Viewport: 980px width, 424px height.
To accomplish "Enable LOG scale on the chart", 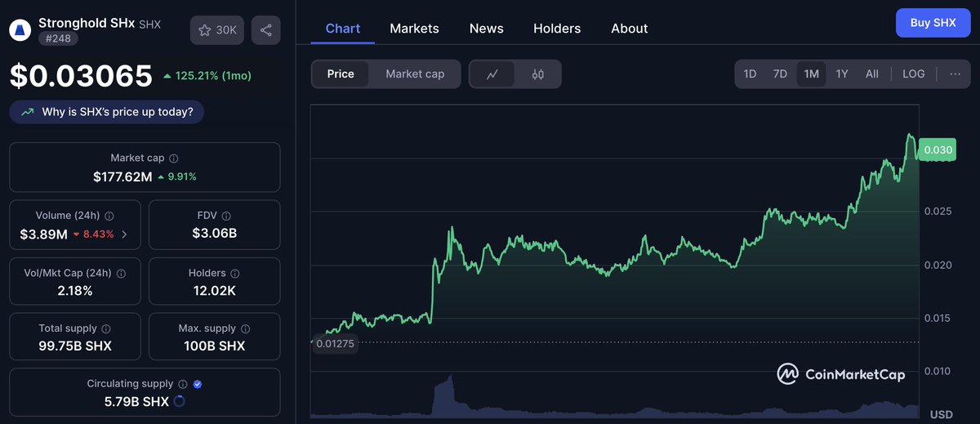I will pos(914,74).
